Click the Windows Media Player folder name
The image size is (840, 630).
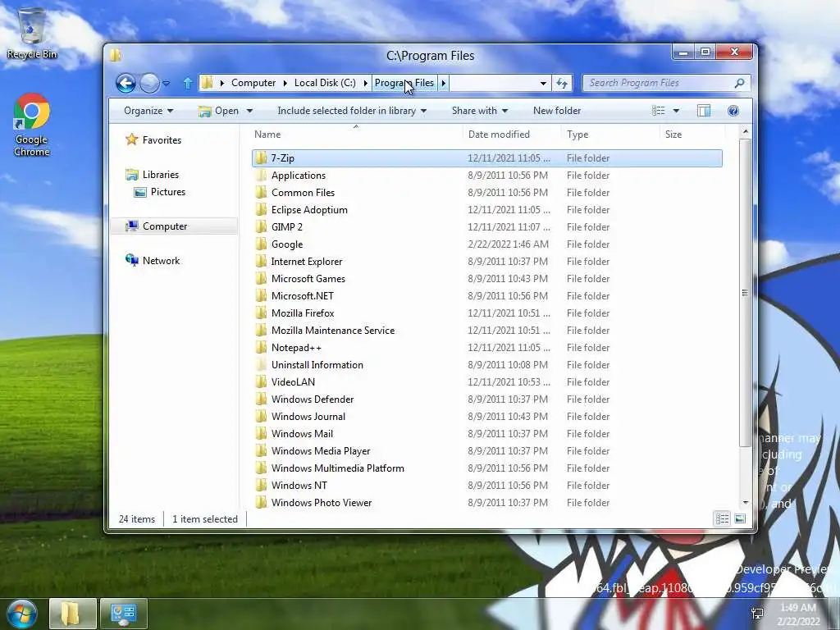[321, 451]
